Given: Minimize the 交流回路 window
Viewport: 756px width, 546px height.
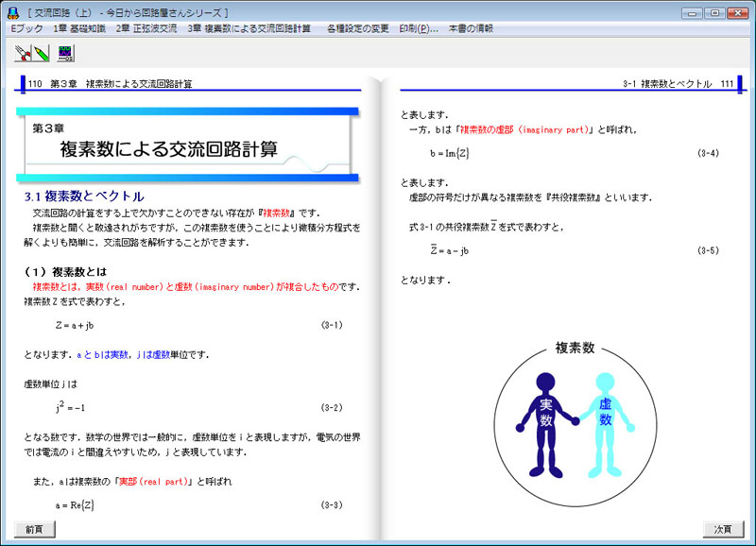Looking at the screenshot, I should click(x=692, y=13).
